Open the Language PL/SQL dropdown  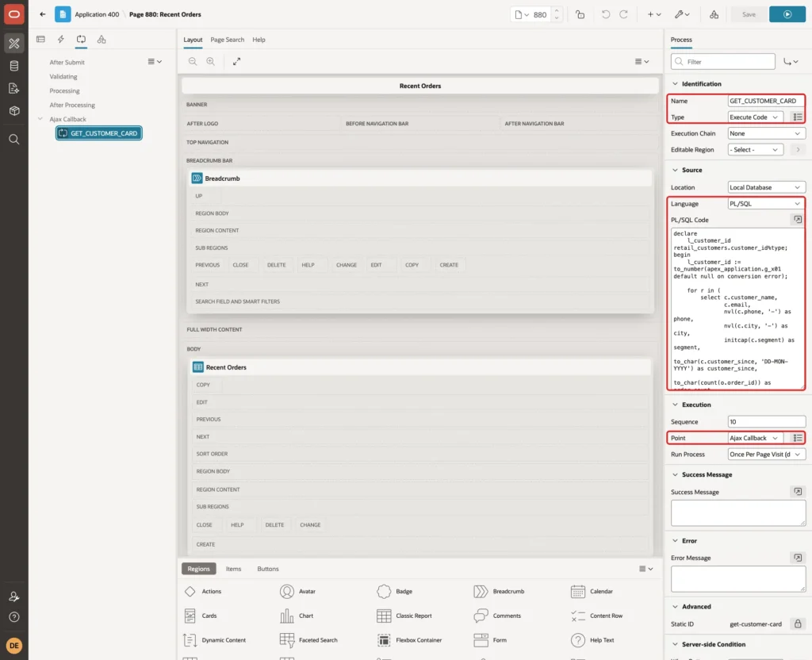pyautogui.click(x=766, y=204)
